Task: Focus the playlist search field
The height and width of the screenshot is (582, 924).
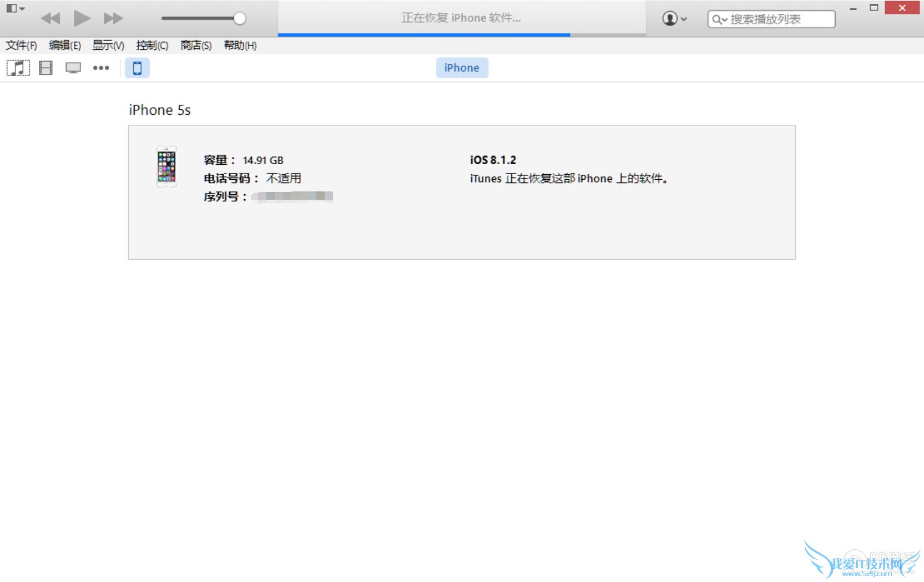Action: click(x=771, y=19)
